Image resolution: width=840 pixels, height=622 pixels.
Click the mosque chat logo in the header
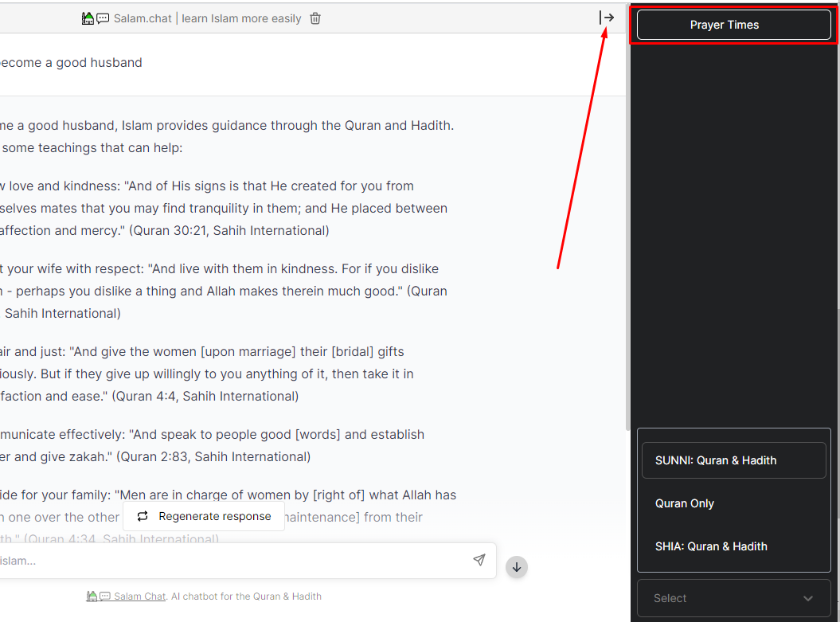pyautogui.click(x=96, y=19)
